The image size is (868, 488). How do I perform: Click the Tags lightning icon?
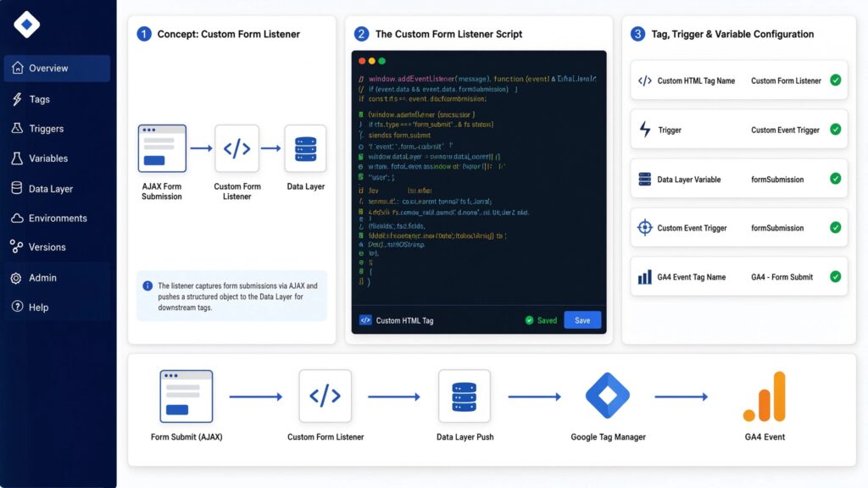(17, 99)
